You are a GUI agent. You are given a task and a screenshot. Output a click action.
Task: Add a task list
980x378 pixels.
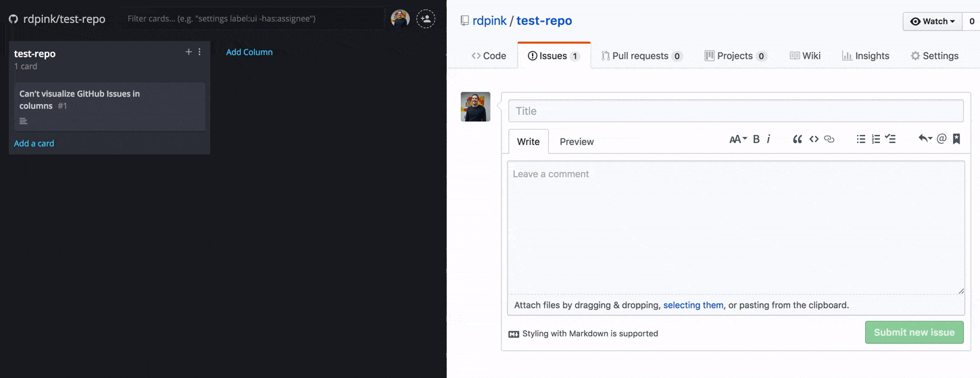(x=891, y=139)
